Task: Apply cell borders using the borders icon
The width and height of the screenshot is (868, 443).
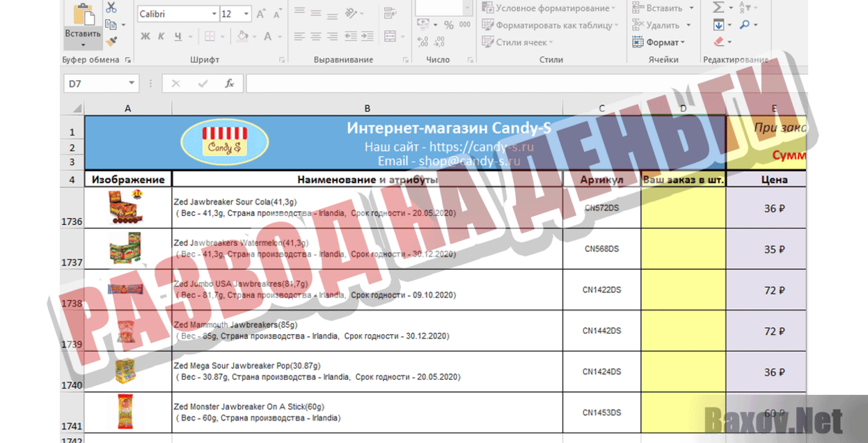Action: (210, 36)
